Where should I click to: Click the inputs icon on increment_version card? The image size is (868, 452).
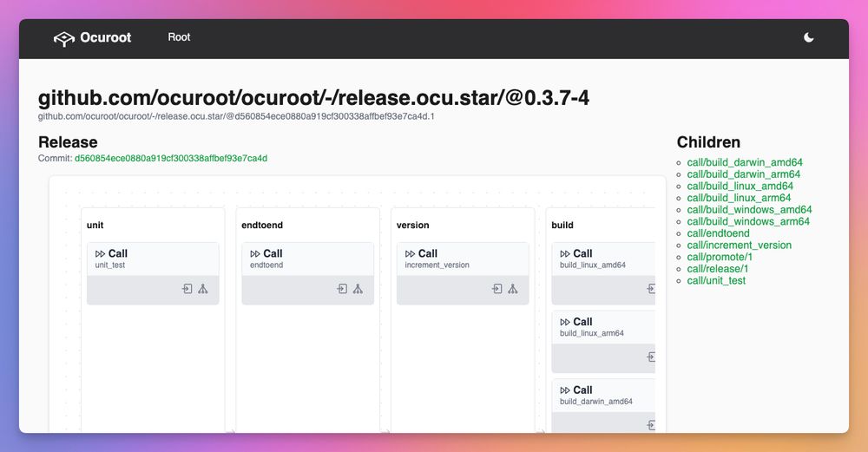click(497, 289)
